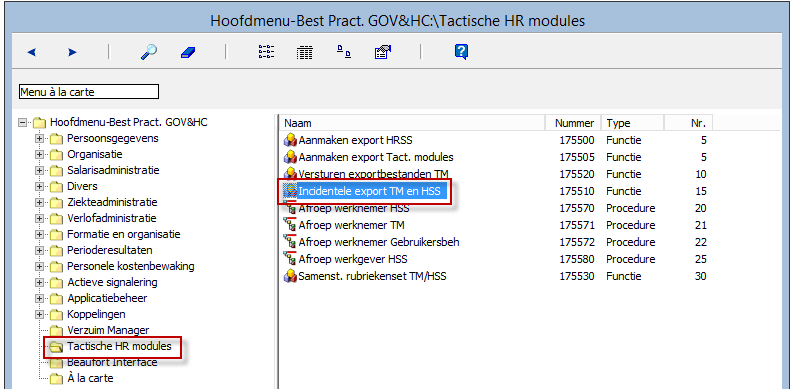The height and width of the screenshot is (389, 796).
Task: Click icon of Afroep werknemer Gebruikersbeh
Action: 290,242
